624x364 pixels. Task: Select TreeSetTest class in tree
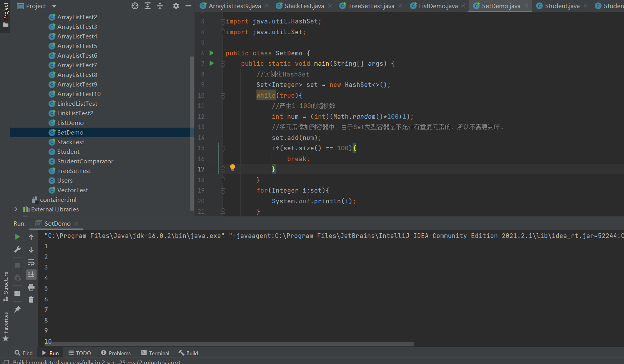[74, 171]
